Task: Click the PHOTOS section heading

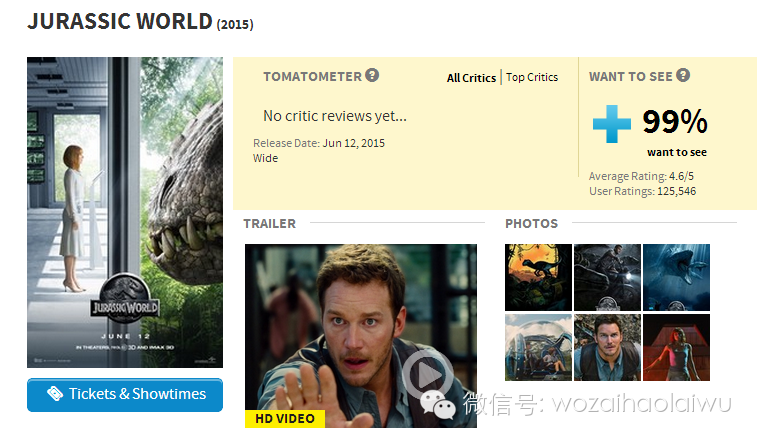Action: coord(531,224)
